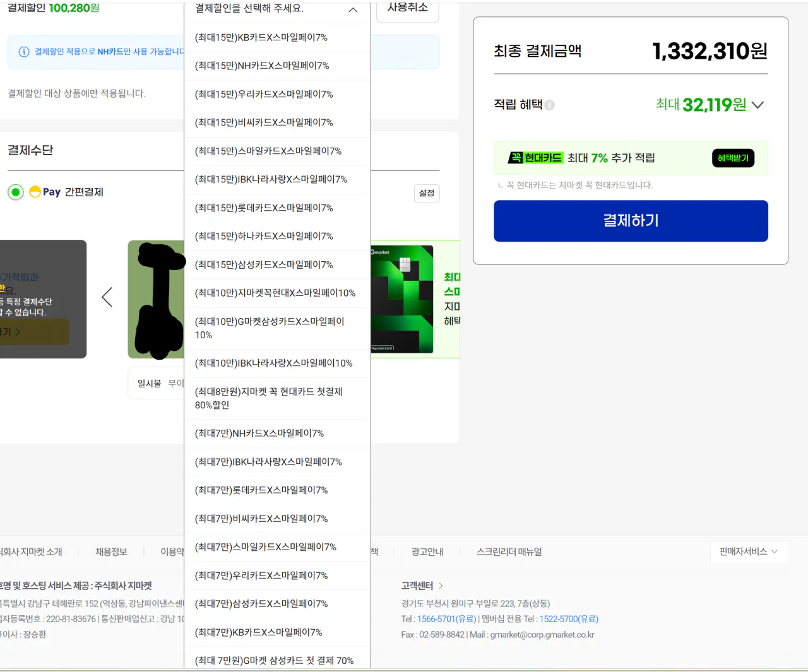The width and height of the screenshot is (808, 672).
Task: Click the info icon in the NH카드 notice
Action: tap(24, 52)
